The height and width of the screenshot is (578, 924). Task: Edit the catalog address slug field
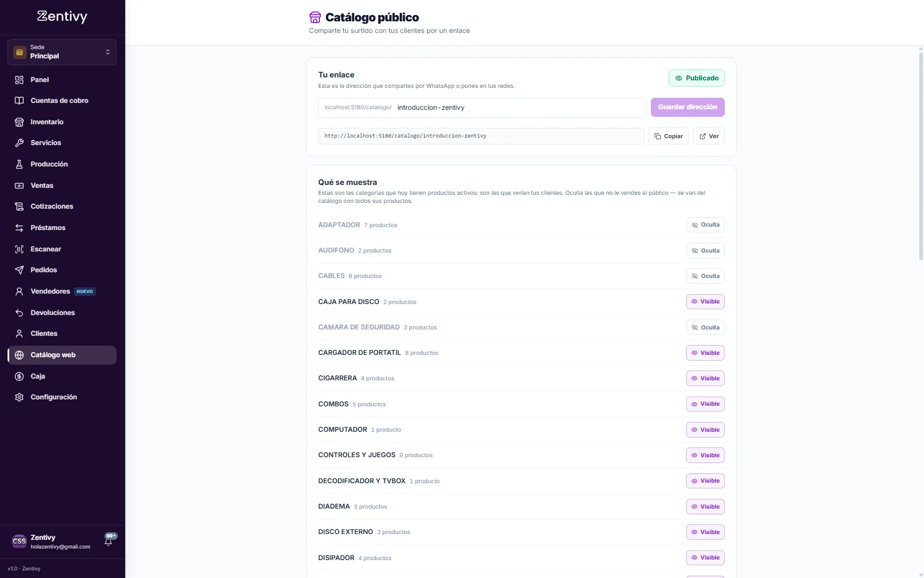tap(520, 108)
